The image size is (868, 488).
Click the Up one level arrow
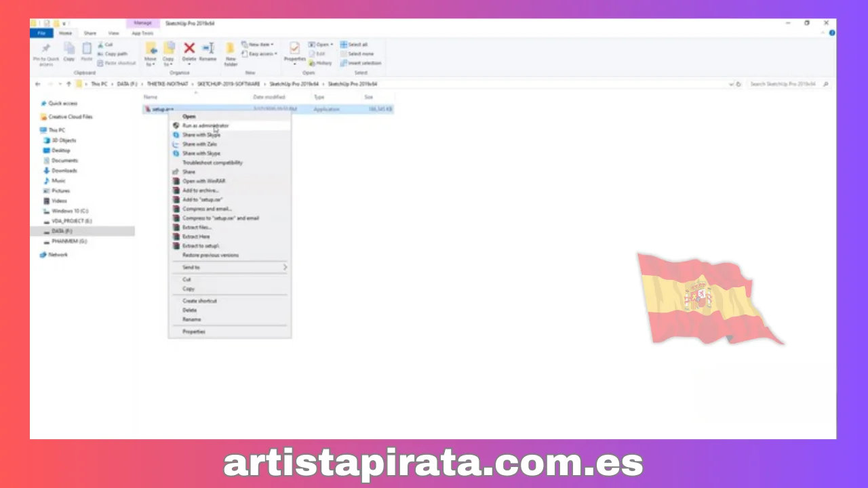[68, 84]
